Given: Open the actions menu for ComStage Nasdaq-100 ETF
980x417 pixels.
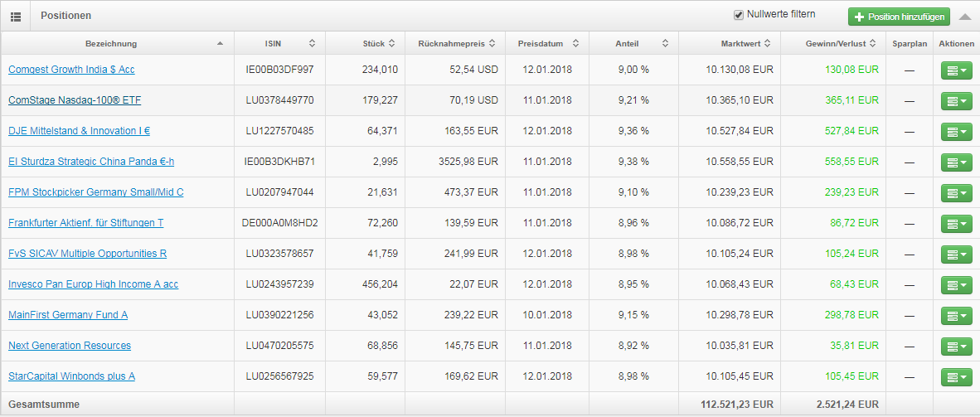Looking at the screenshot, I should pyautogui.click(x=956, y=100).
